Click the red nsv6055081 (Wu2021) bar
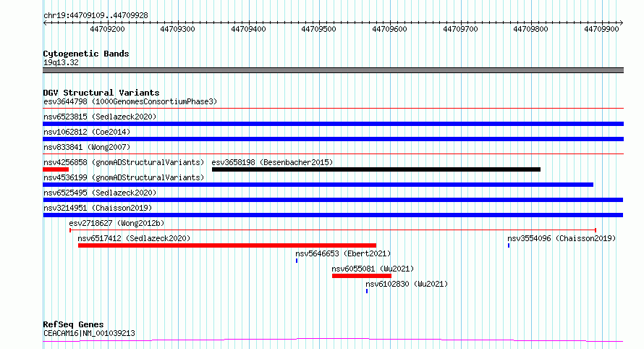The image size is (644, 349). tap(362, 276)
